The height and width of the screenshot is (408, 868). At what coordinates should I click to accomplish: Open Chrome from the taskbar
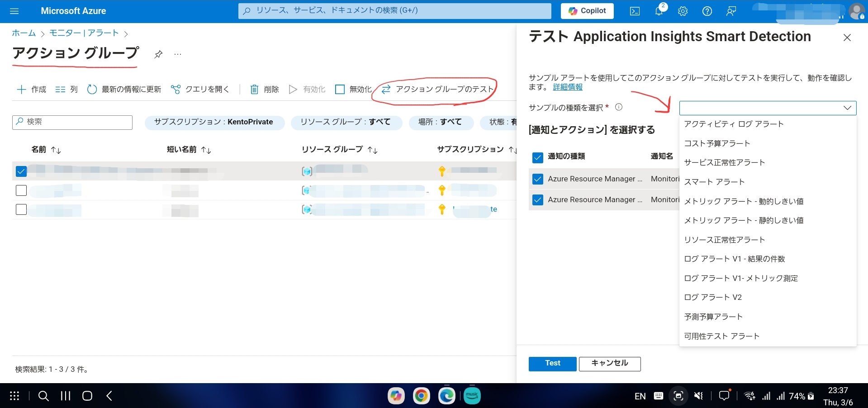point(421,396)
